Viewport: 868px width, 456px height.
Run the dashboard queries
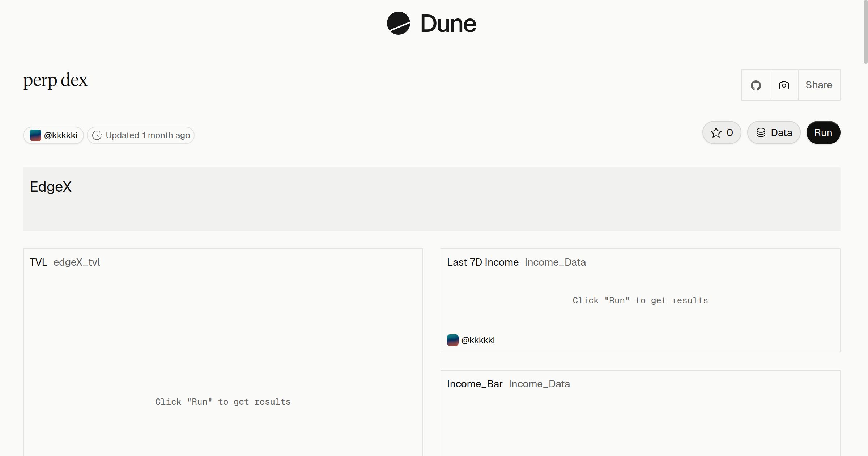click(x=824, y=132)
